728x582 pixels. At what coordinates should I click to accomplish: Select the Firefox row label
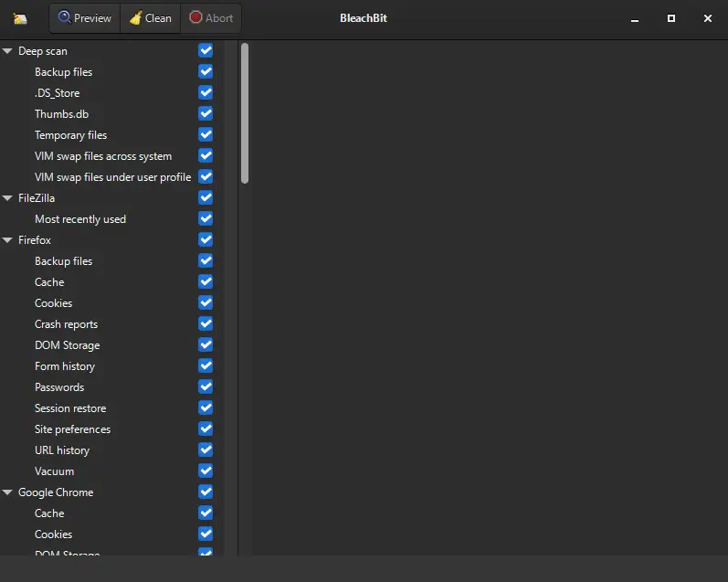click(35, 240)
